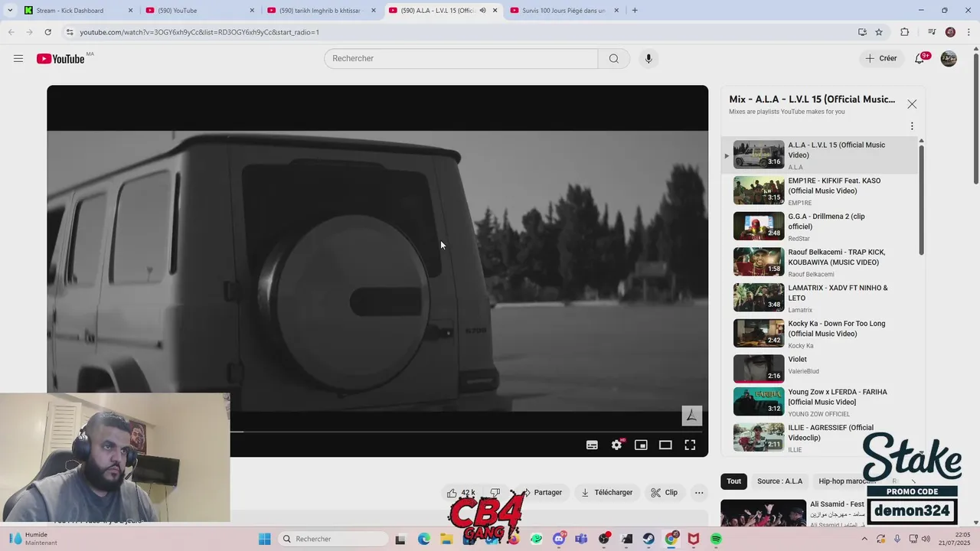Play Violet by ValerieBlud

819,369
